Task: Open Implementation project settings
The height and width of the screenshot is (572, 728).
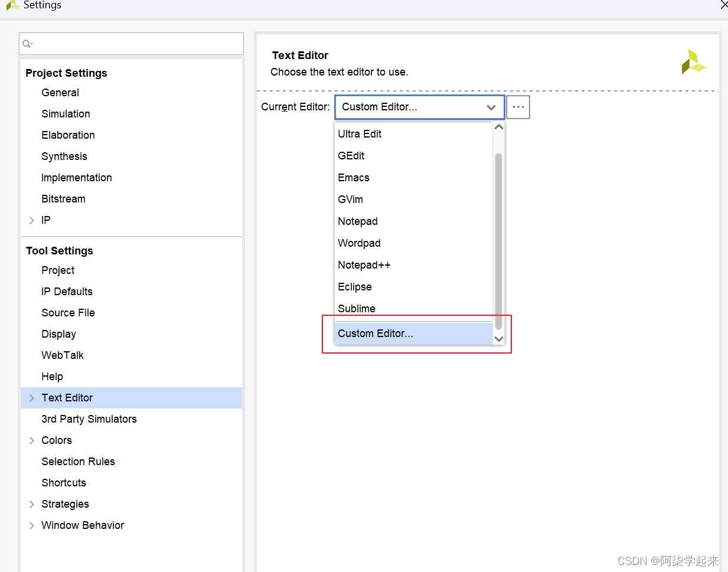Action: pos(77,178)
